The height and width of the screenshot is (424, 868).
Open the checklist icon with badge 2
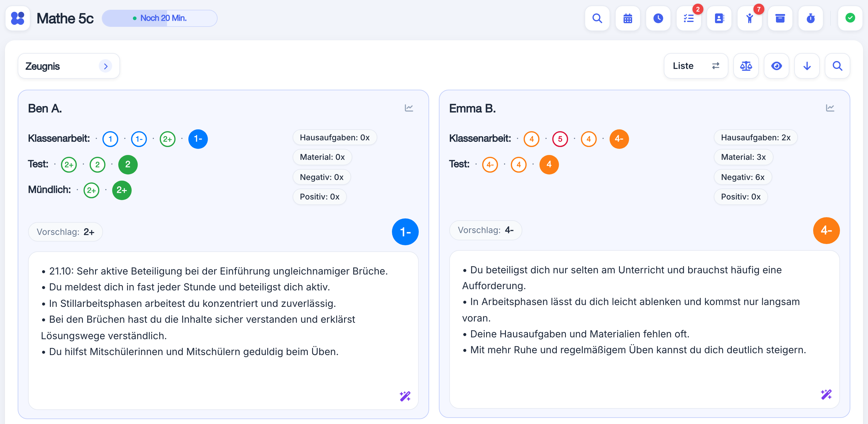(x=688, y=18)
